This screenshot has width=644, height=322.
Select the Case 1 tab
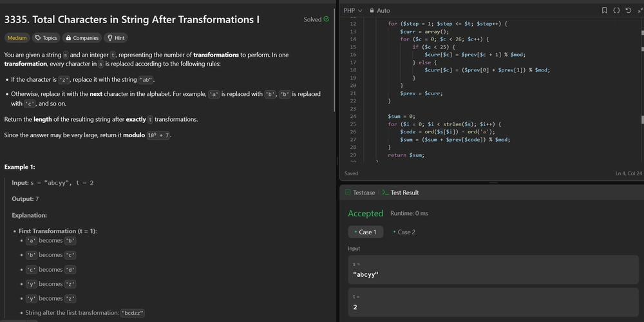coord(365,232)
